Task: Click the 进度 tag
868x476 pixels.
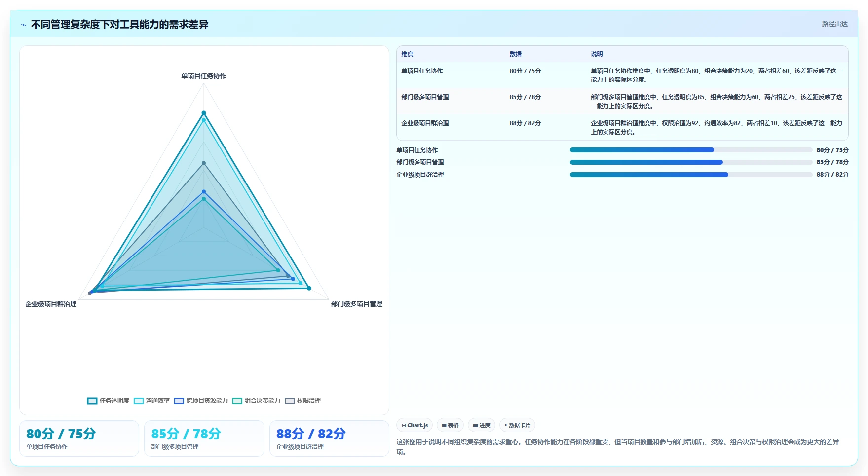Action: point(482,425)
